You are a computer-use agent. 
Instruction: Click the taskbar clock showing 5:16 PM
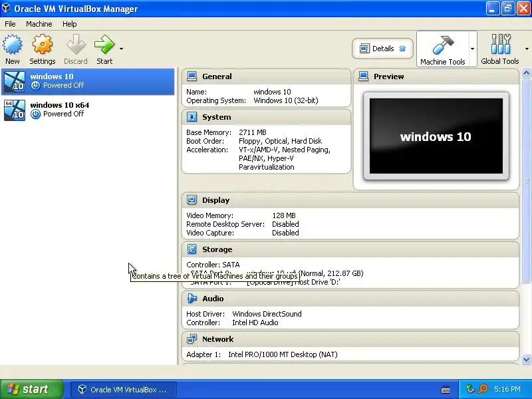tap(507, 389)
